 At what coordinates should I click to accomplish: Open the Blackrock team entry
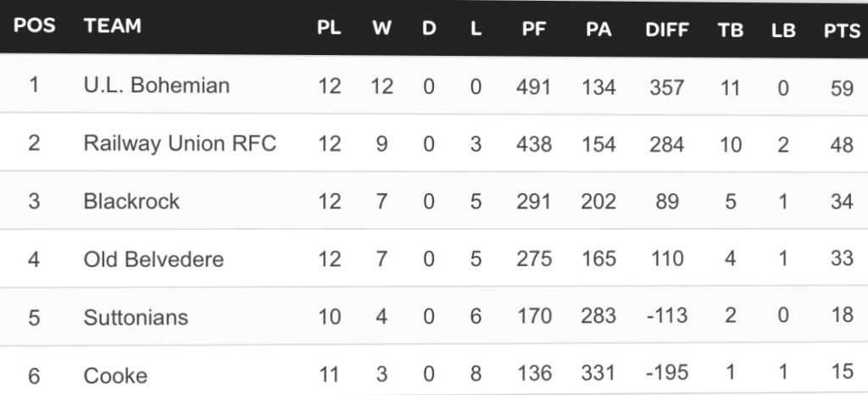coord(132,201)
